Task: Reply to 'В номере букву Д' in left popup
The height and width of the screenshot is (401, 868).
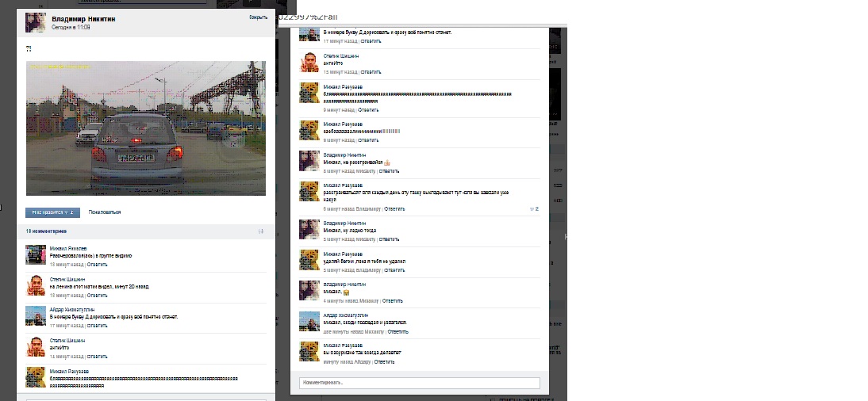Action: pos(97,326)
